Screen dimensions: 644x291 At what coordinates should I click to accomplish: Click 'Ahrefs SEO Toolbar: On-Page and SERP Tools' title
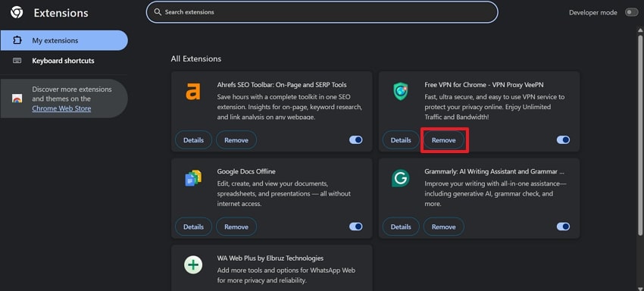point(282,85)
